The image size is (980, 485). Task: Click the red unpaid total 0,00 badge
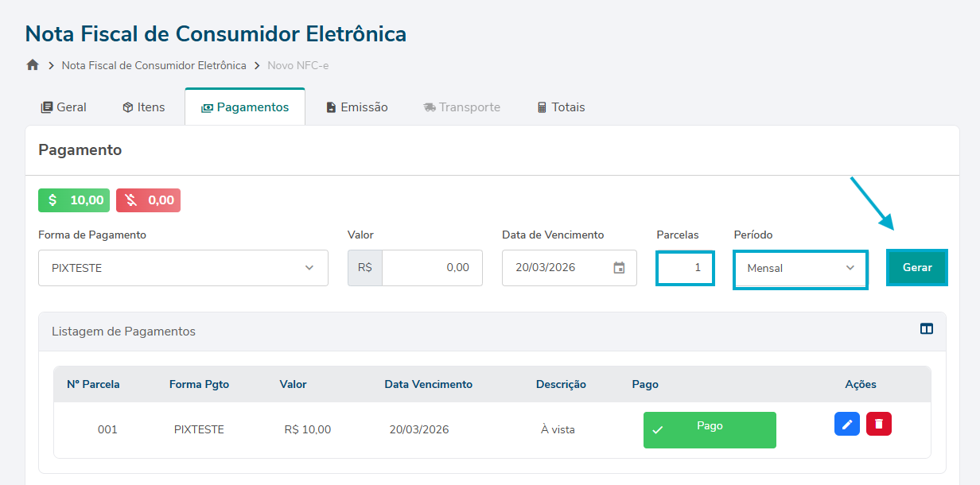(148, 200)
